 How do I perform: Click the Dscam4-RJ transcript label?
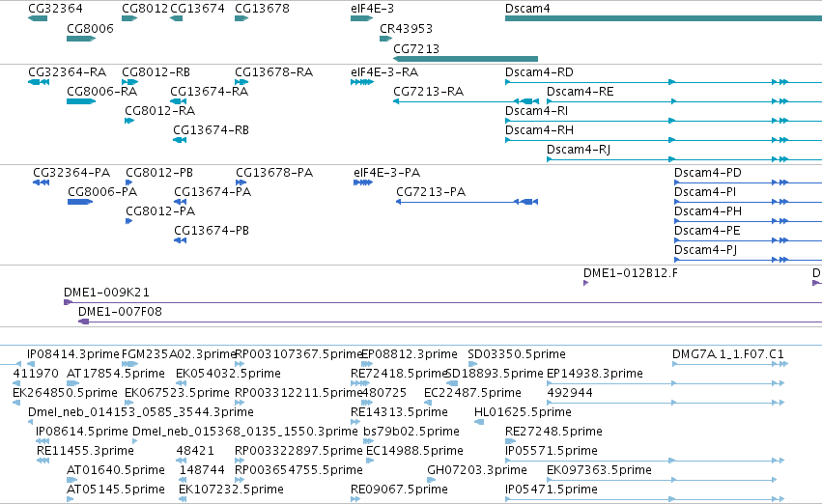click(x=579, y=150)
